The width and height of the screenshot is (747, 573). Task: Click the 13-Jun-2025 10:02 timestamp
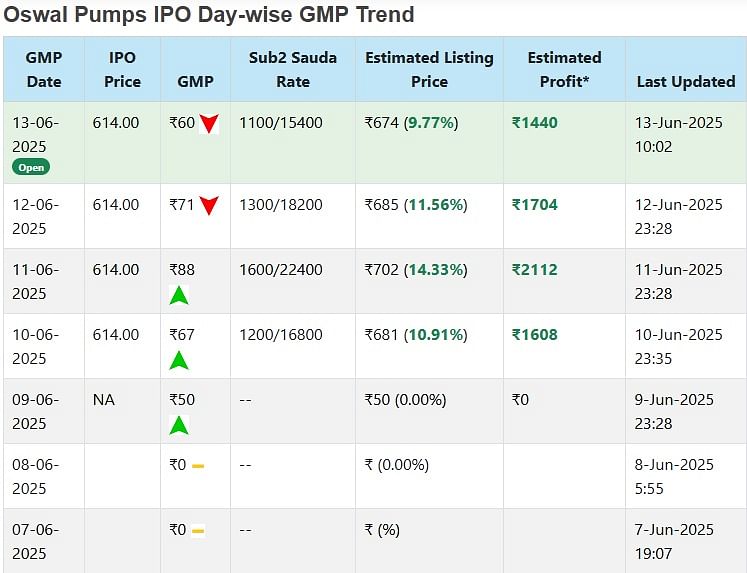click(678, 134)
